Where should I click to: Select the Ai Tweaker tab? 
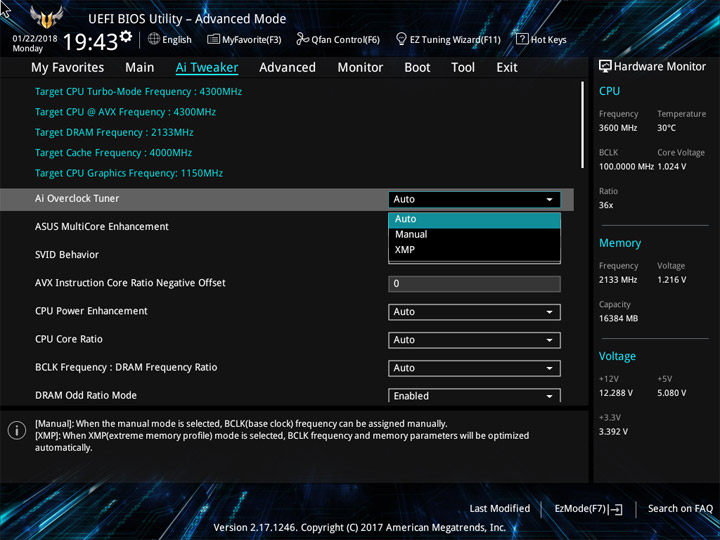207,68
